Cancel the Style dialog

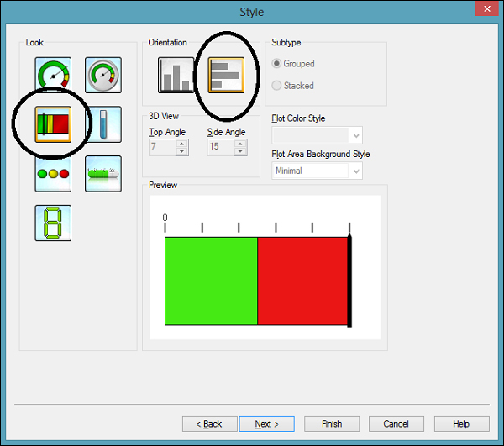[396, 424]
